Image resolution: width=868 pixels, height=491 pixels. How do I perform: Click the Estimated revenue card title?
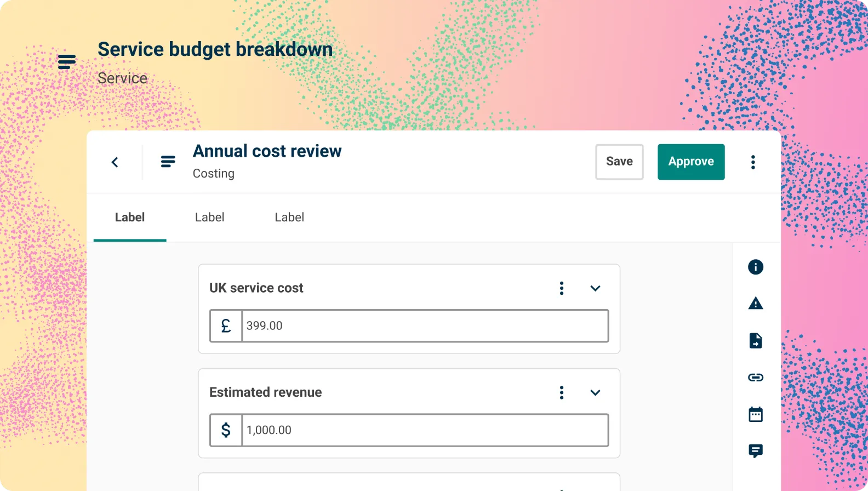point(266,392)
